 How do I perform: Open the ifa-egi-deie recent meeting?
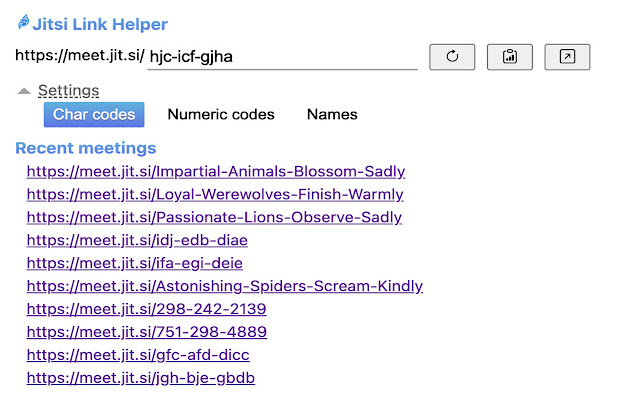[135, 263]
